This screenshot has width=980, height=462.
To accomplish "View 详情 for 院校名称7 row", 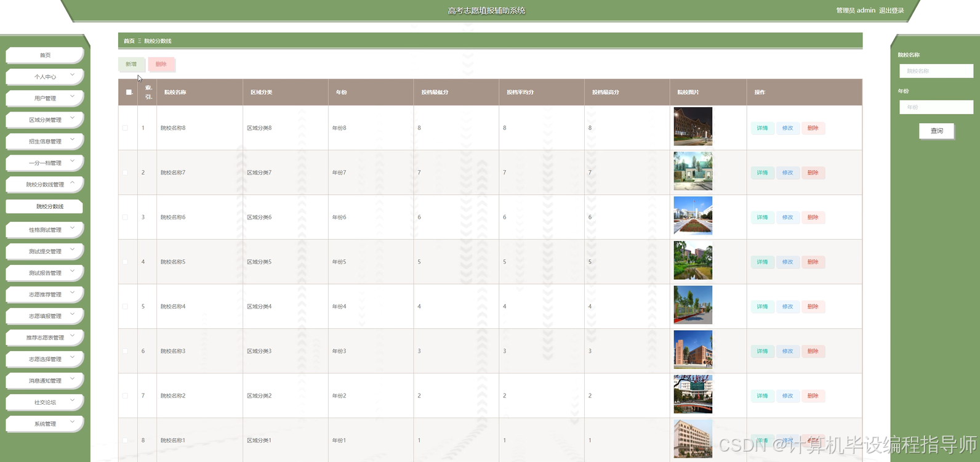I will (x=762, y=172).
